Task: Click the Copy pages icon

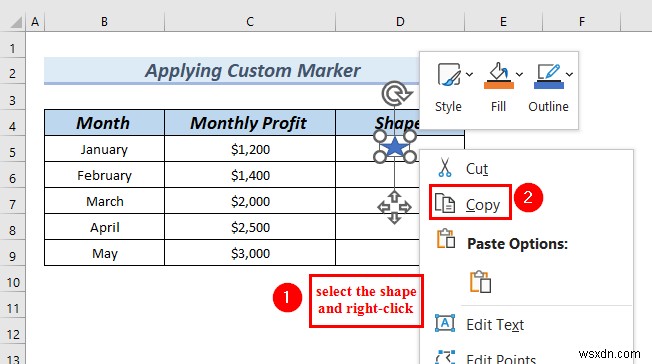Action: pos(445,203)
